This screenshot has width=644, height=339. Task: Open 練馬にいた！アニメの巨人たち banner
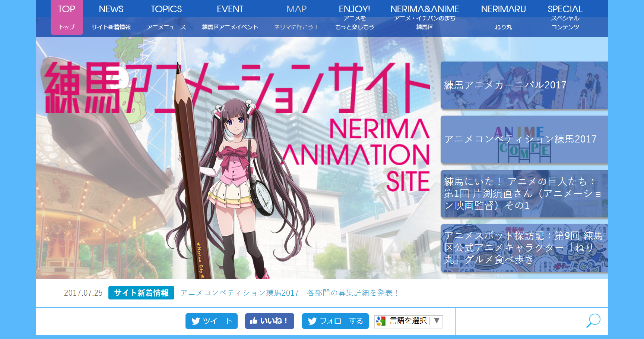coord(524,194)
